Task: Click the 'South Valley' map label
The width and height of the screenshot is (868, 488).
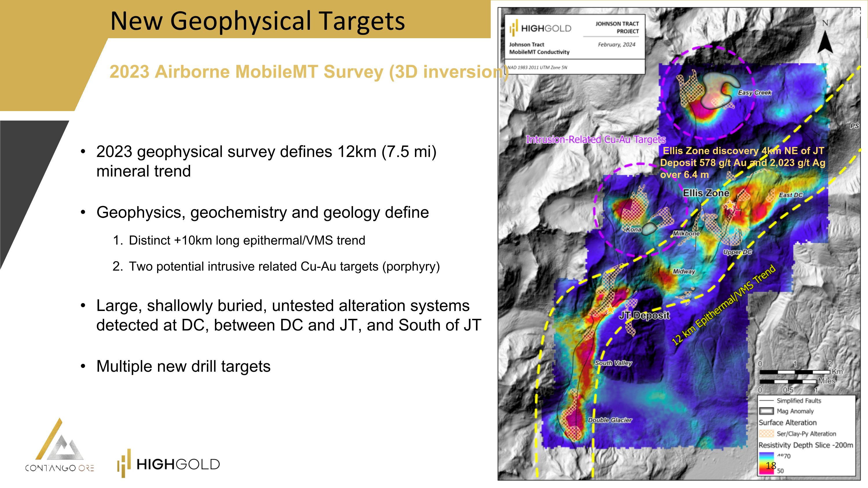Action: [613, 363]
